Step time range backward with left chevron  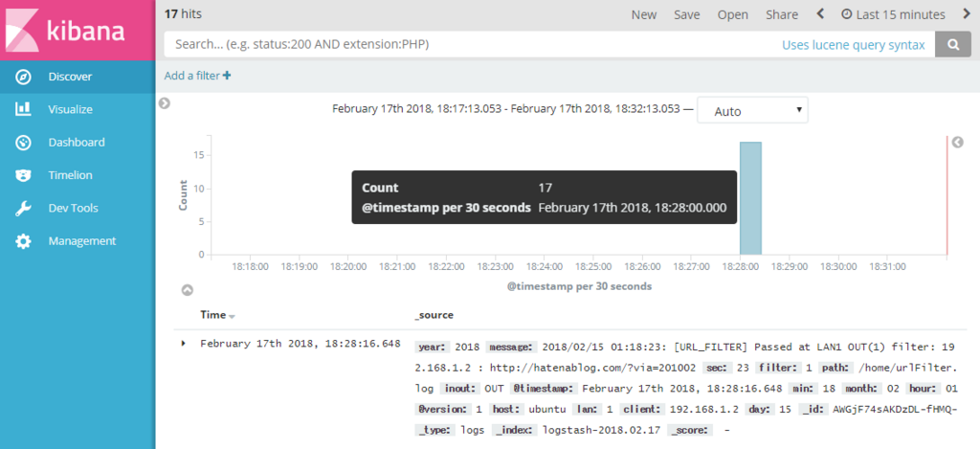coord(820,13)
